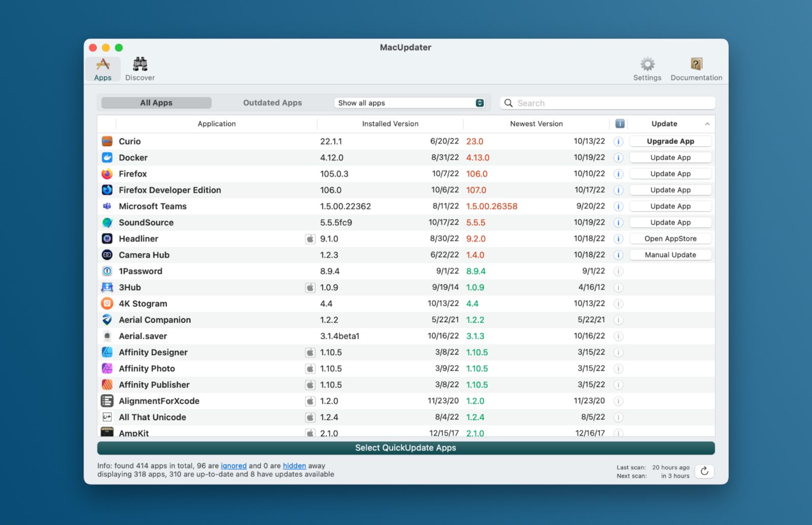Open the Discover binoculars toolbar icon
The width and height of the screenshot is (812, 525).
click(x=140, y=65)
